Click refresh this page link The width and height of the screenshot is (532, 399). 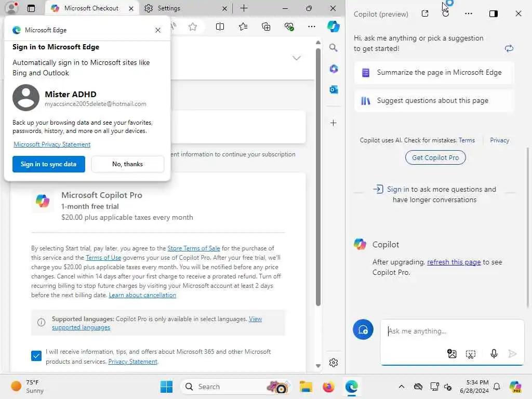pos(454,262)
